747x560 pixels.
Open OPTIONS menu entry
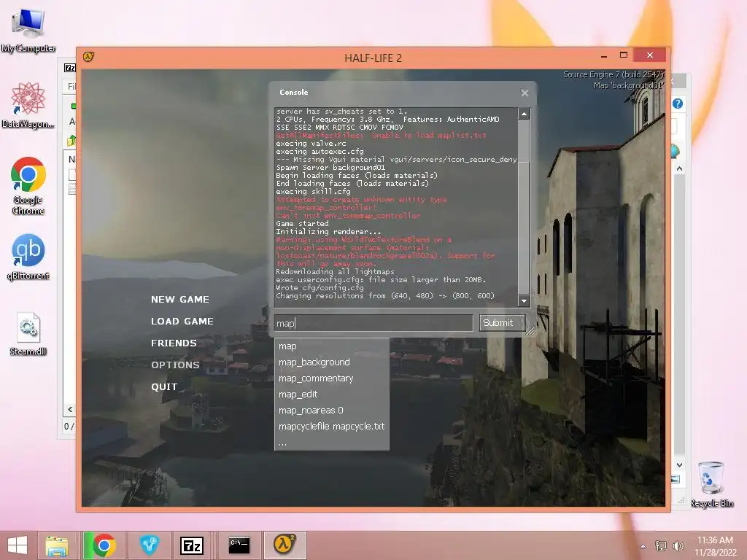click(175, 365)
